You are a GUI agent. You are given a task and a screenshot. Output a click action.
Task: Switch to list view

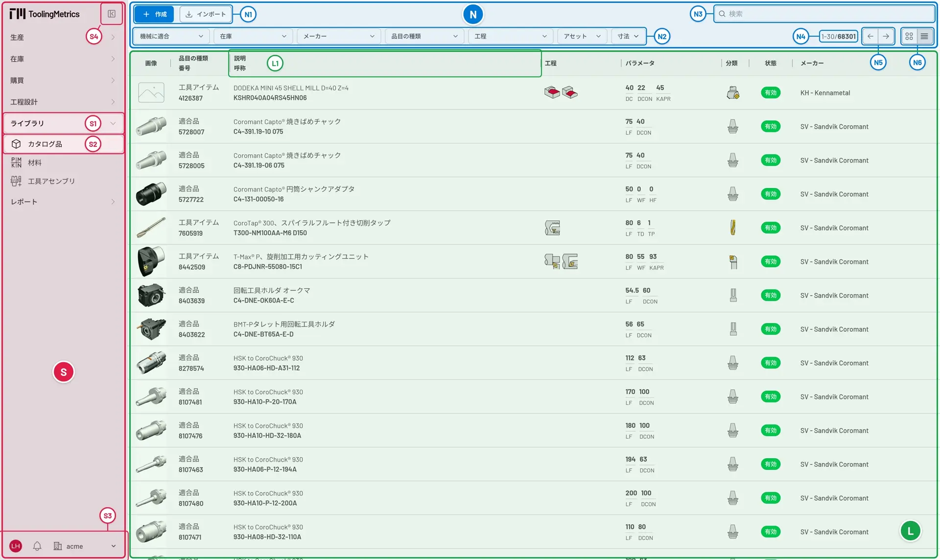[924, 36]
